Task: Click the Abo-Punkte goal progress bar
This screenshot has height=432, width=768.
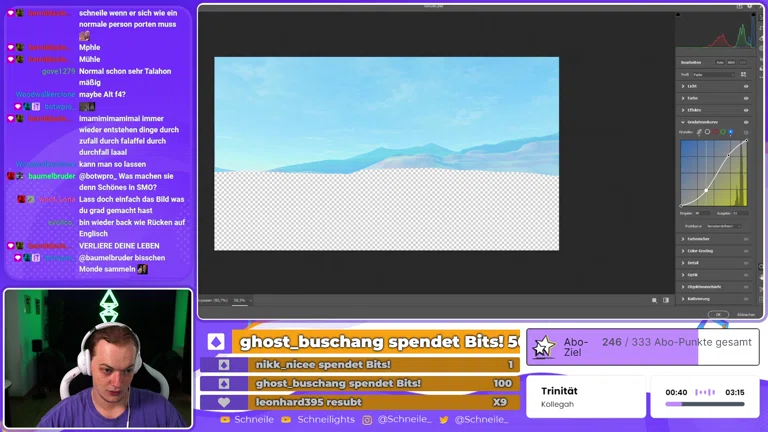Action: tap(643, 347)
